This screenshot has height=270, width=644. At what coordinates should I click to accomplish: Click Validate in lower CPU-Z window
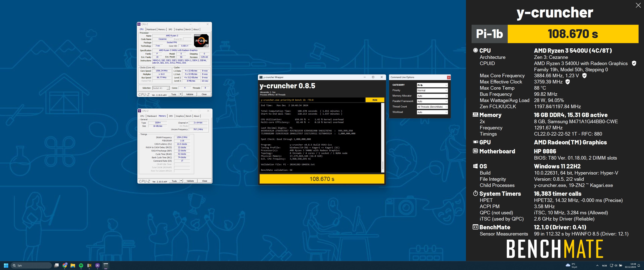(190, 181)
